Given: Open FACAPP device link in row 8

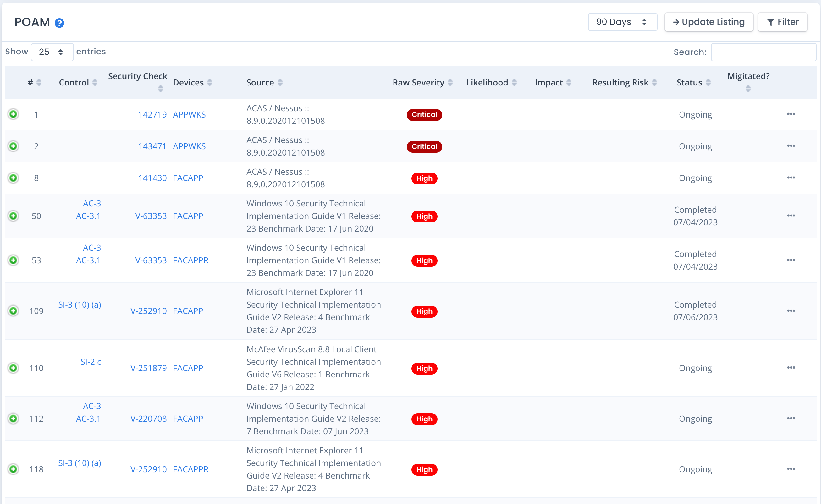Looking at the screenshot, I should click(x=188, y=178).
